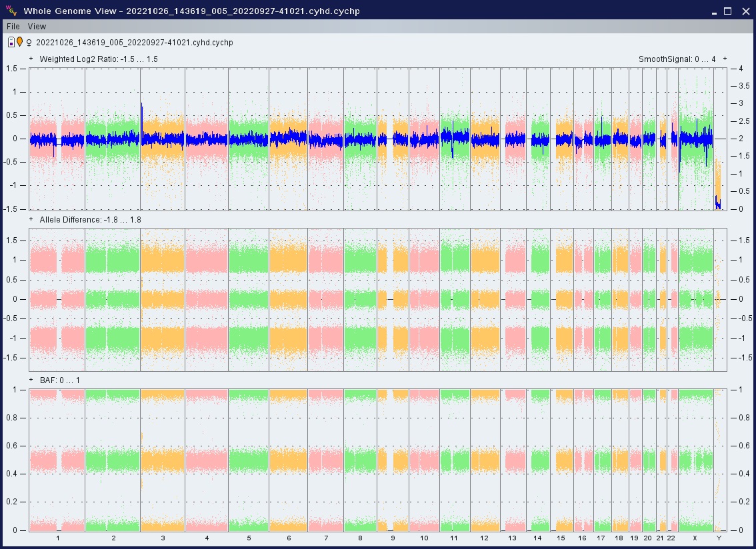Viewport: 756px width, 549px height.
Task: Expand the Allele Difference track plus
Action: tap(31, 219)
